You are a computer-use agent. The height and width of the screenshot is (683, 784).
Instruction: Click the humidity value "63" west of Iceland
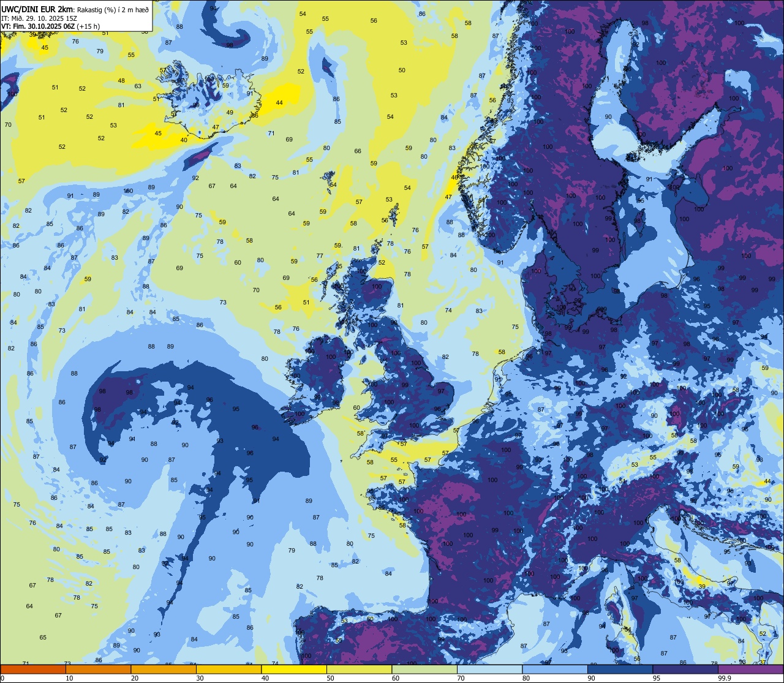(x=138, y=86)
